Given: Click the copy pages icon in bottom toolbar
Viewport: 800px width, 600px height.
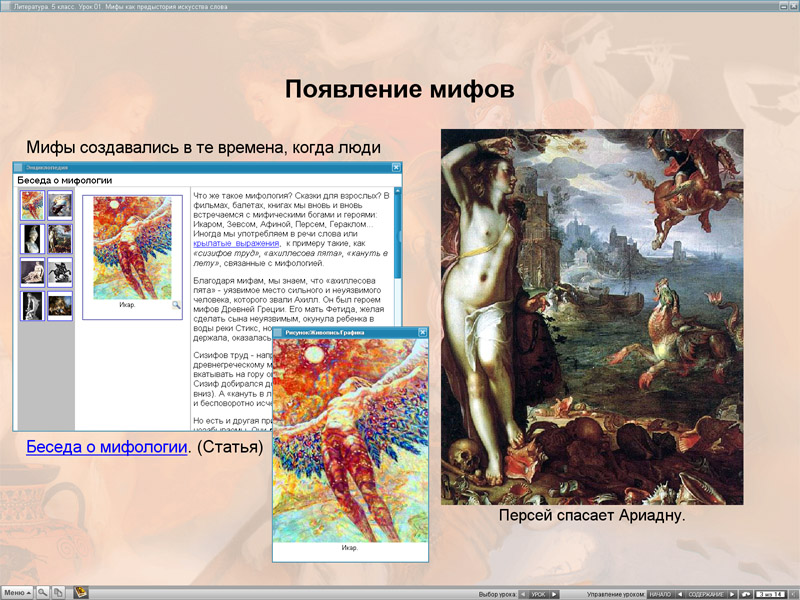Looking at the screenshot, I should (x=59, y=593).
